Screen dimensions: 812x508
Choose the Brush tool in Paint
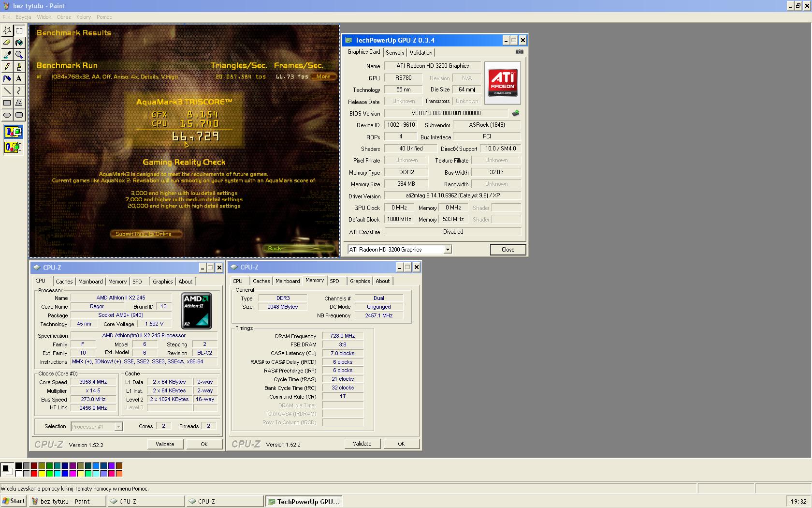click(19, 67)
